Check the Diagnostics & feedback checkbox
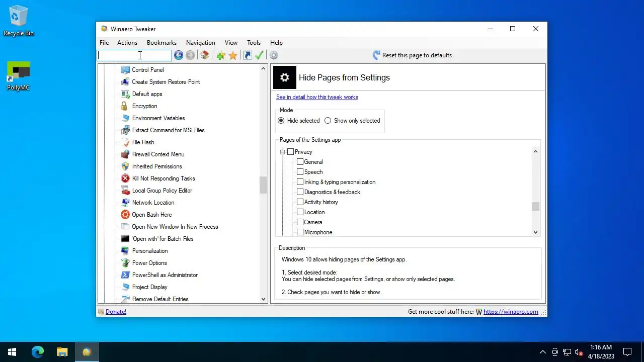Viewport: 644px width, 362px height. [x=300, y=192]
